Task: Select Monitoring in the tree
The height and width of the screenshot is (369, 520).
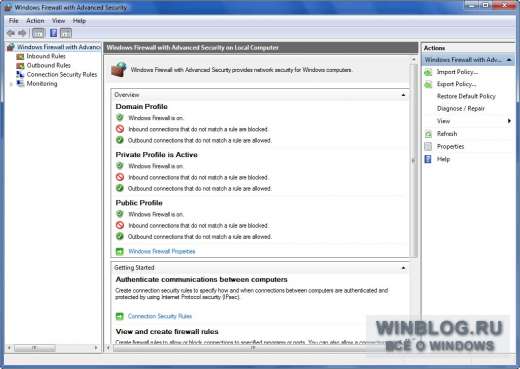Action: tap(42, 84)
